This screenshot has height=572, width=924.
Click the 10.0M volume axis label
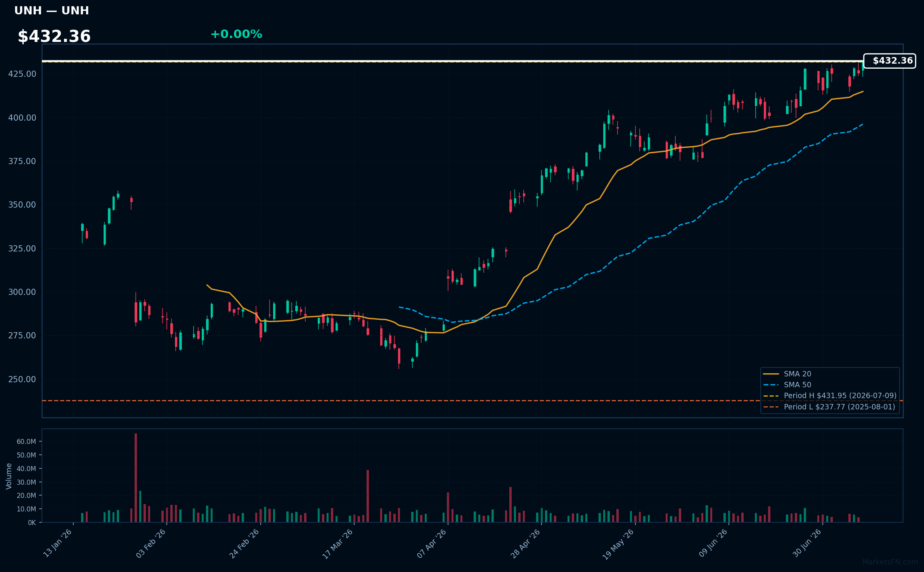pyautogui.click(x=26, y=509)
